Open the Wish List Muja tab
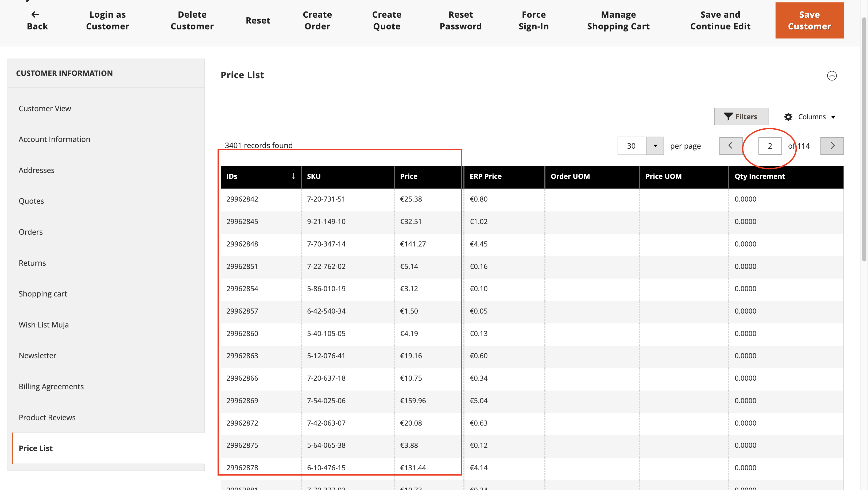Image resolution: width=868 pixels, height=490 pixels. click(44, 325)
